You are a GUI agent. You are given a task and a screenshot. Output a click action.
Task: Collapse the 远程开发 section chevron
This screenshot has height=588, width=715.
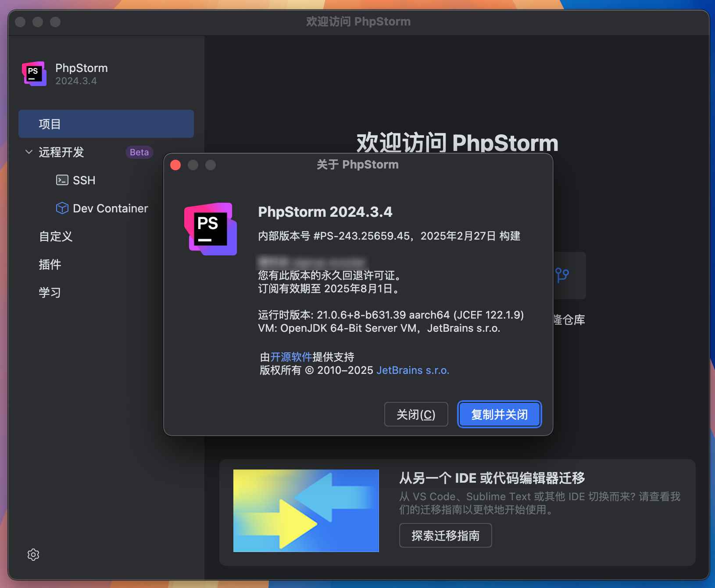(29, 152)
